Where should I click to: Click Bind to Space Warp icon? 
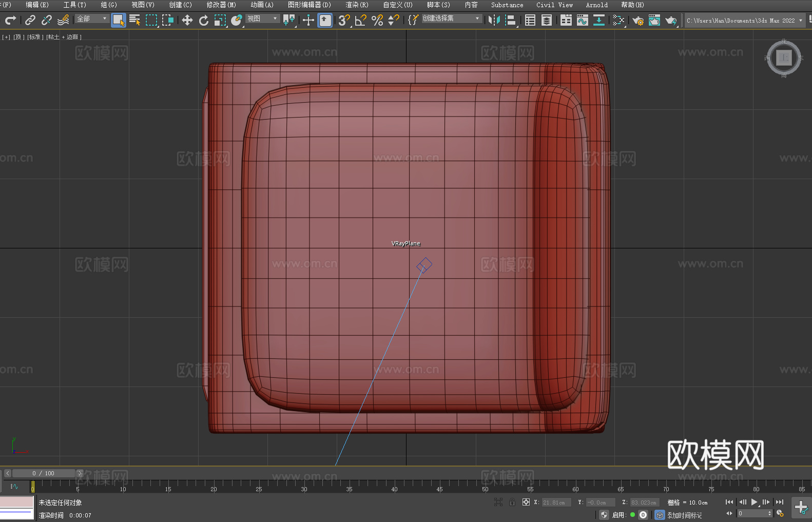[63, 20]
